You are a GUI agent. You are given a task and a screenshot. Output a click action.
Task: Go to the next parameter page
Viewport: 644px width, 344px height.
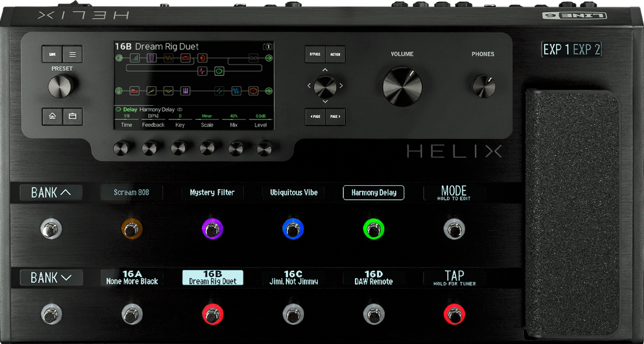[x=335, y=116]
